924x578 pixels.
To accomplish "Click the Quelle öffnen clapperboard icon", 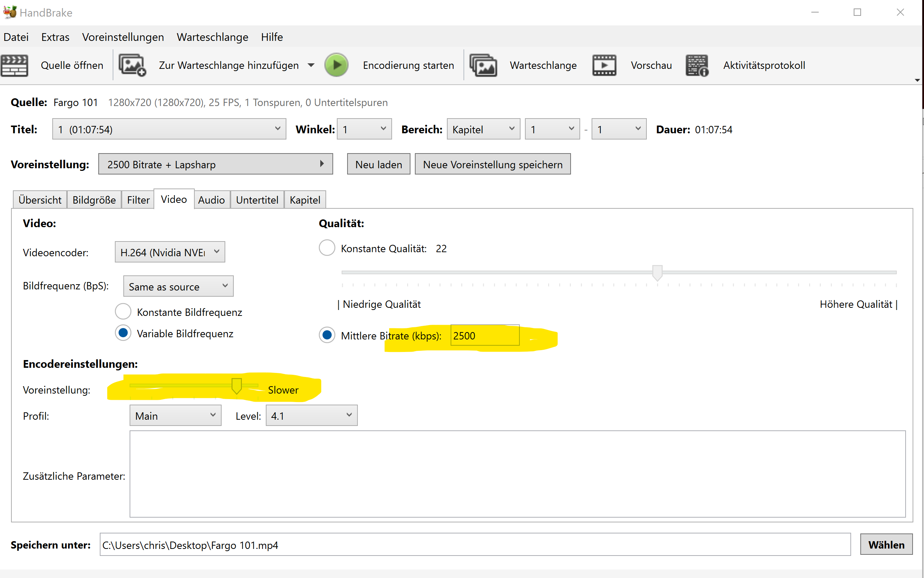I will point(14,66).
